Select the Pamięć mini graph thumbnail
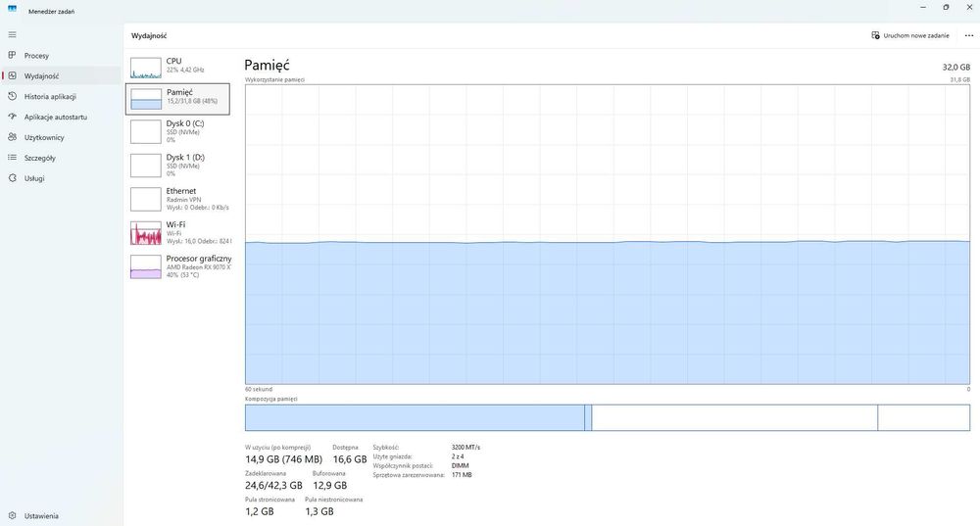Screen dimensions: 980x526 (146, 99)
